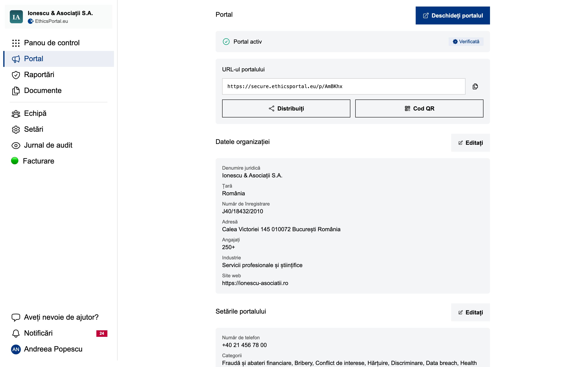588x367 pixels.
Task: Open the Echipă team icon
Action: [16, 114]
